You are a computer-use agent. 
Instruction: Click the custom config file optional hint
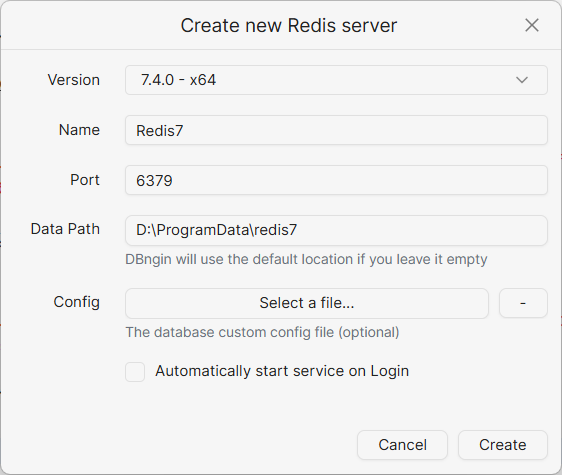point(262,332)
